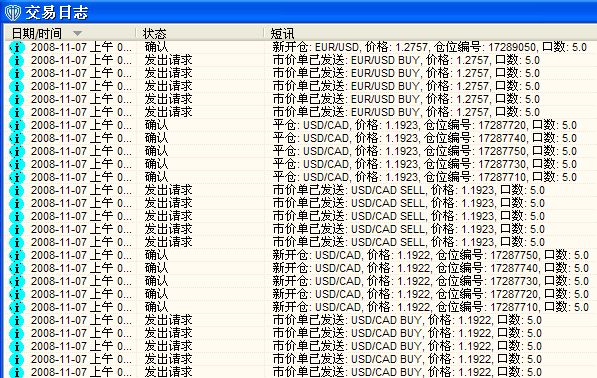Click info icon of 新开仓 USD/CAD row 17287750
The width and height of the screenshot is (597, 378).
coord(16,255)
